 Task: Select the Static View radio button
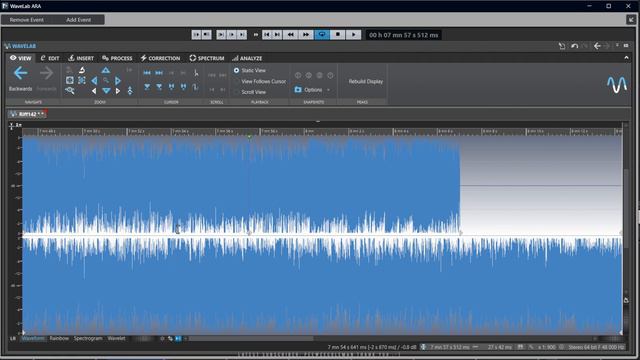click(236, 70)
